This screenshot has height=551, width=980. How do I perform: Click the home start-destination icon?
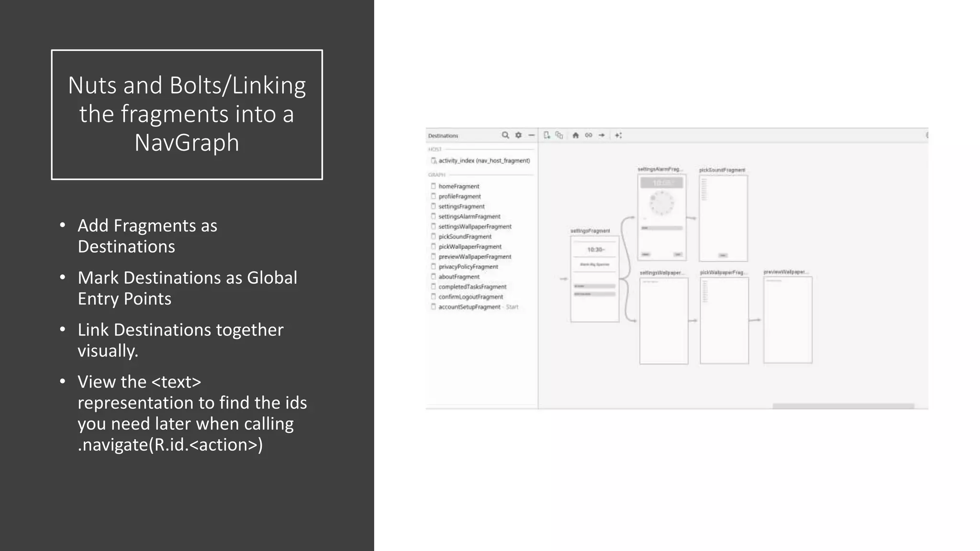576,135
